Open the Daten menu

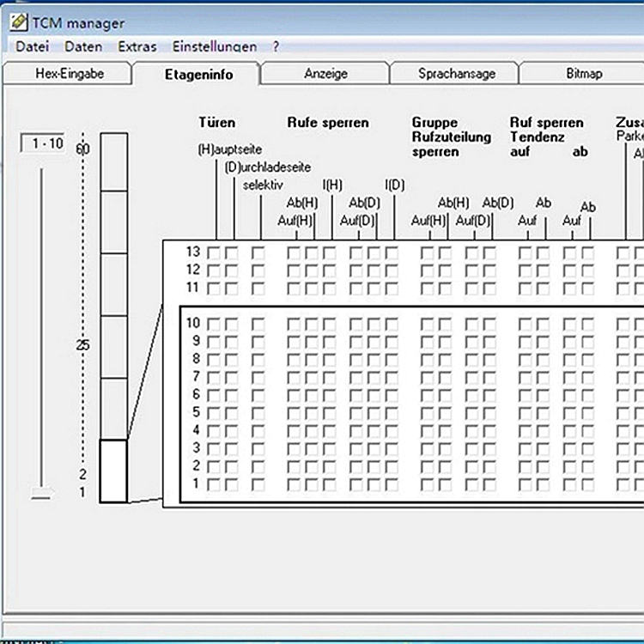(83, 46)
